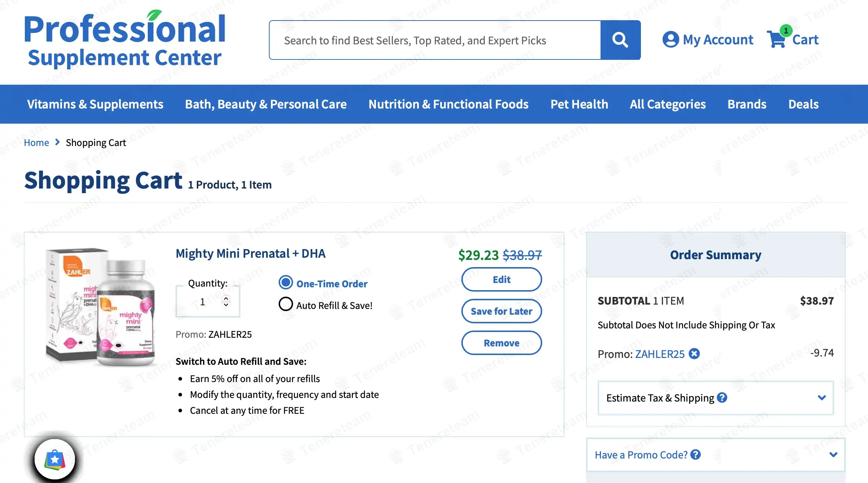Click the Professional Supplement Center logo
868x483 pixels.
pyautogui.click(x=125, y=40)
